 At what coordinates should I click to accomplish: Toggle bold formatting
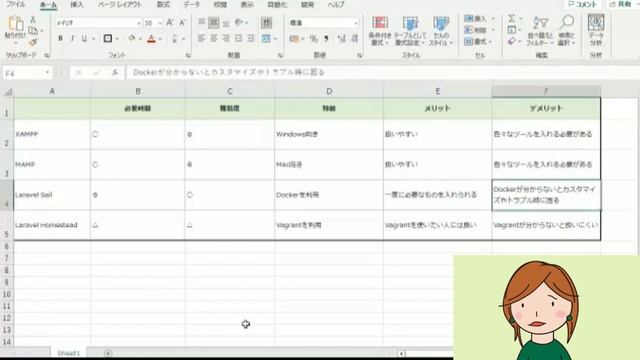[x=60, y=39]
